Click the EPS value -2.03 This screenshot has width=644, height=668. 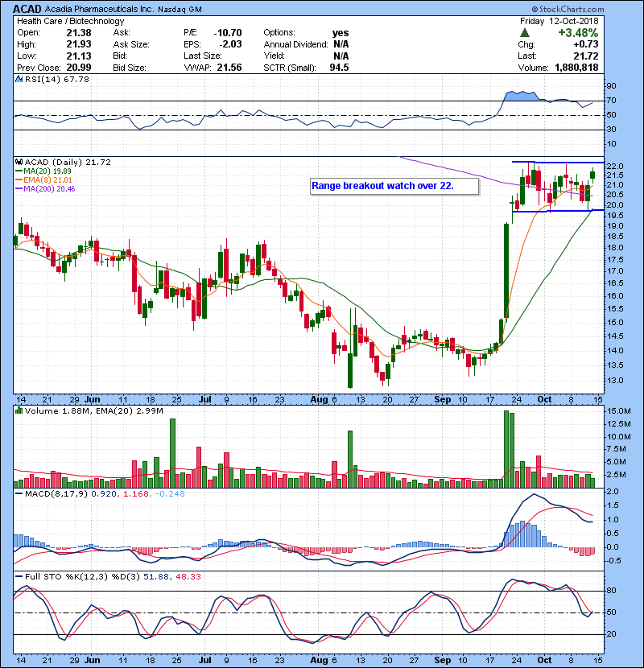[x=230, y=44]
